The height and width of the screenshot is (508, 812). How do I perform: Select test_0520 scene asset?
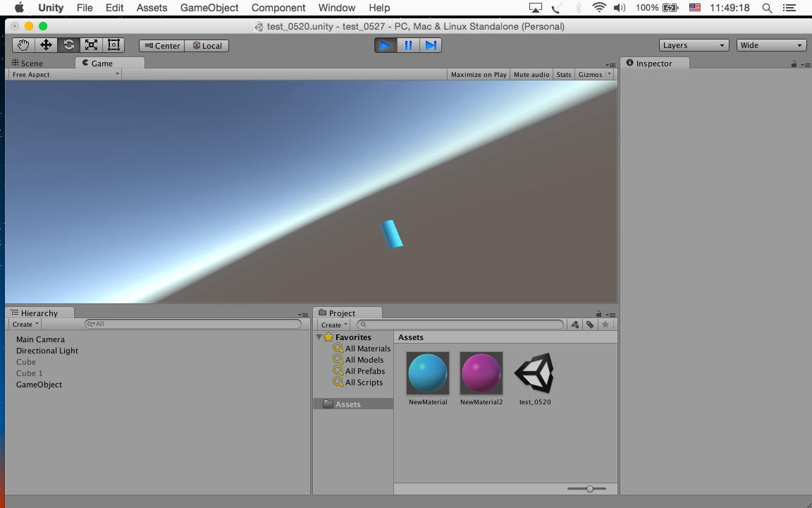535,378
